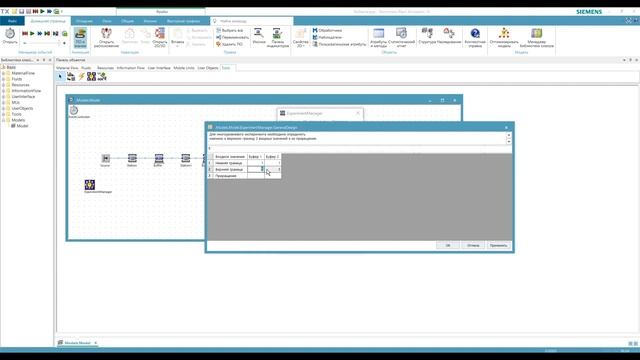Select the Buffer object in the model

(159, 158)
